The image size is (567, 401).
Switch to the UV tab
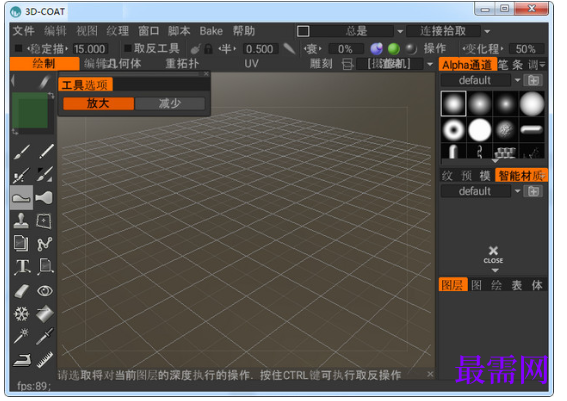tap(251, 64)
